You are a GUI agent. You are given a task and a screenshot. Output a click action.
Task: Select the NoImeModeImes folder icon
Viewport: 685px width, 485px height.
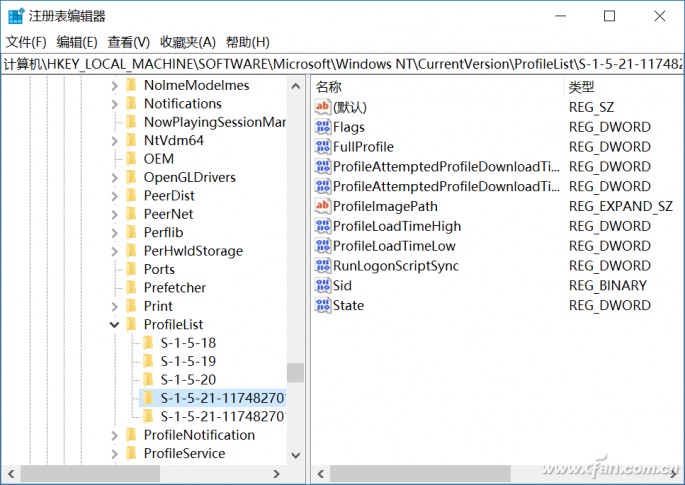pyautogui.click(x=131, y=85)
